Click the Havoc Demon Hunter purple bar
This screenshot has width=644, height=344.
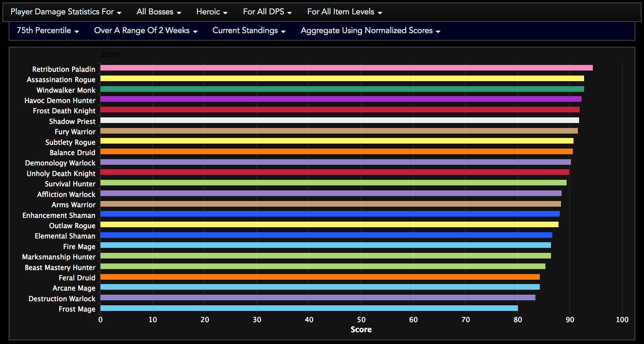tap(341, 99)
